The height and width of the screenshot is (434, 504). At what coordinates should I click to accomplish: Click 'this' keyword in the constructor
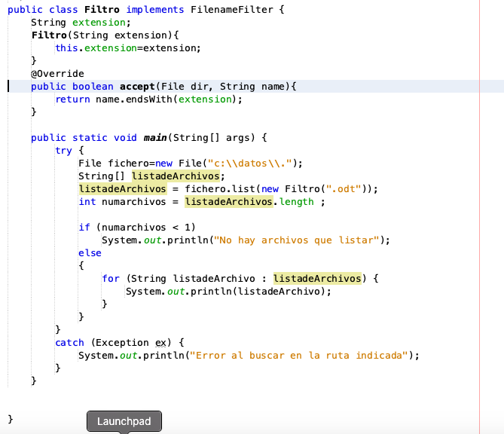pos(67,48)
